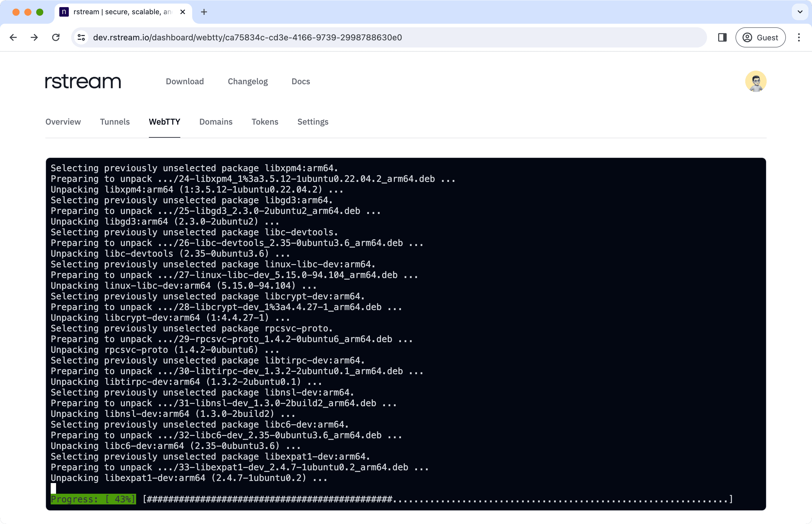Click the Guest profile button

(x=761, y=37)
